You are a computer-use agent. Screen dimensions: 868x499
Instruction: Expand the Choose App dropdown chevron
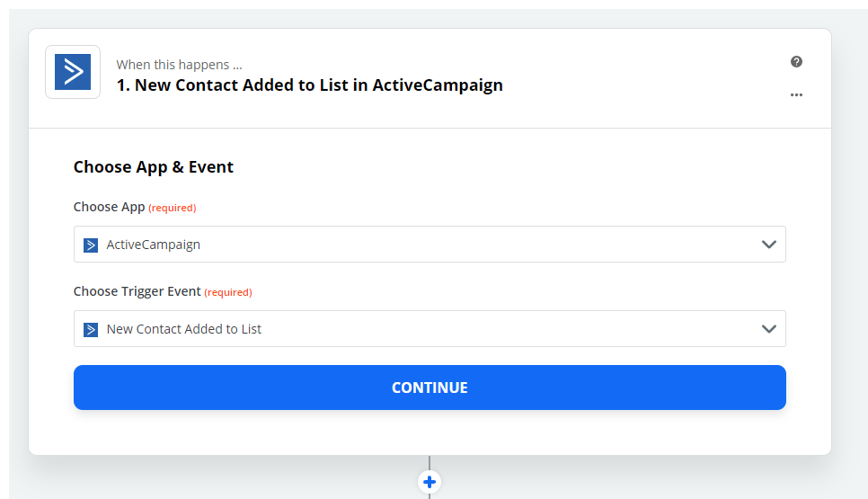click(x=768, y=245)
